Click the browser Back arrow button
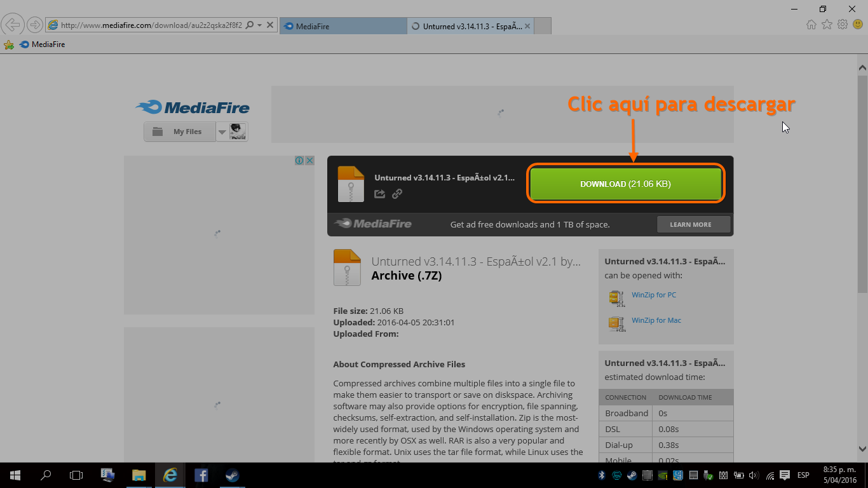The height and width of the screenshot is (488, 868). [x=13, y=25]
